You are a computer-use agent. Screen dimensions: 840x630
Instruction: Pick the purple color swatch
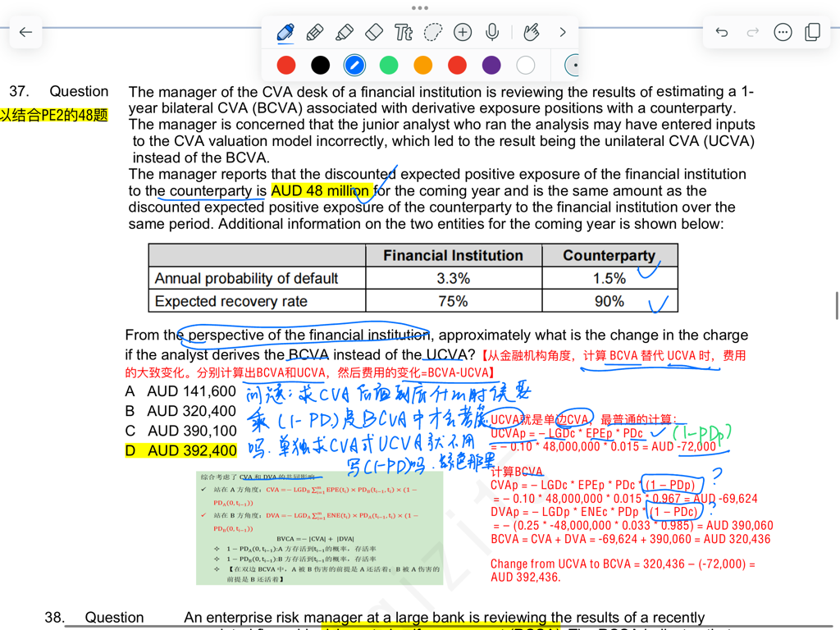click(x=491, y=66)
